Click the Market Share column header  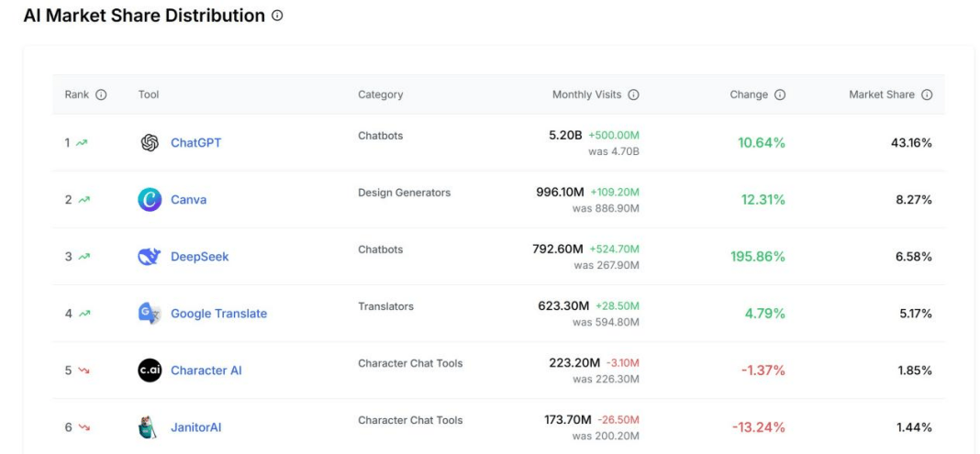pos(882,94)
